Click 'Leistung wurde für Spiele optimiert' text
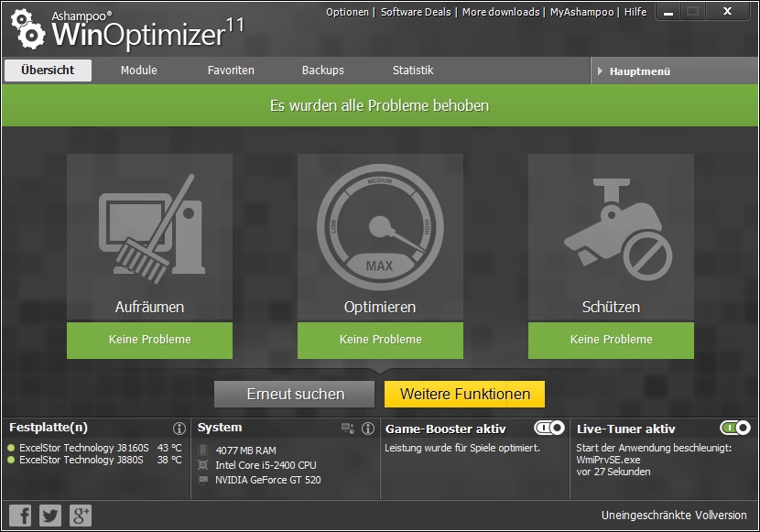The width and height of the screenshot is (760, 532). tap(461, 448)
